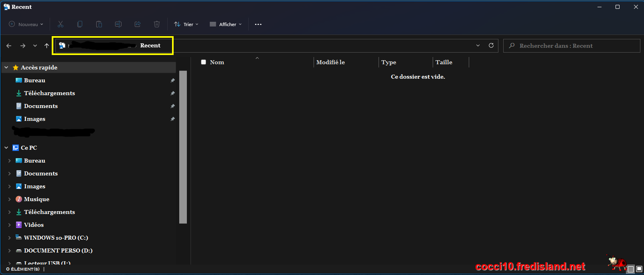Collapse the Accès rapide section
Viewport: 644px width, 275px height.
[x=6, y=67]
